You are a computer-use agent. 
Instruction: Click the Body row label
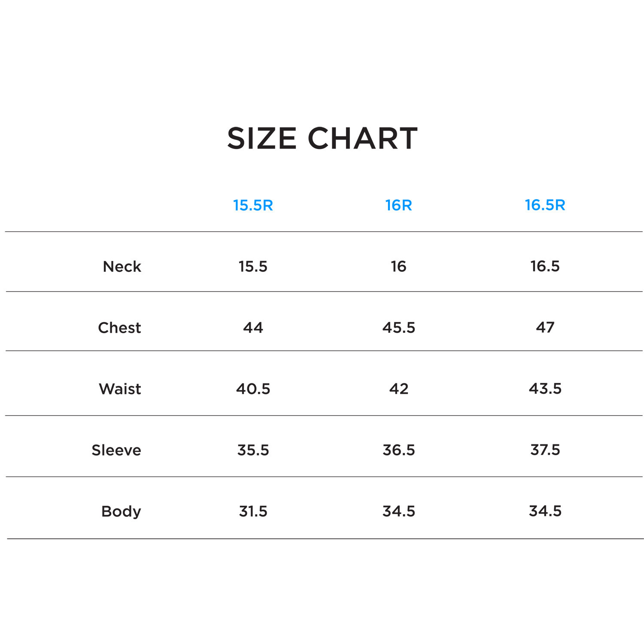tap(121, 511)
